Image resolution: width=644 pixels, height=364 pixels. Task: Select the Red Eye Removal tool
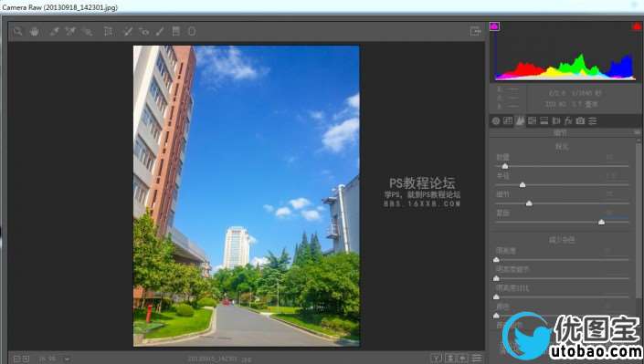coord(144,31)
